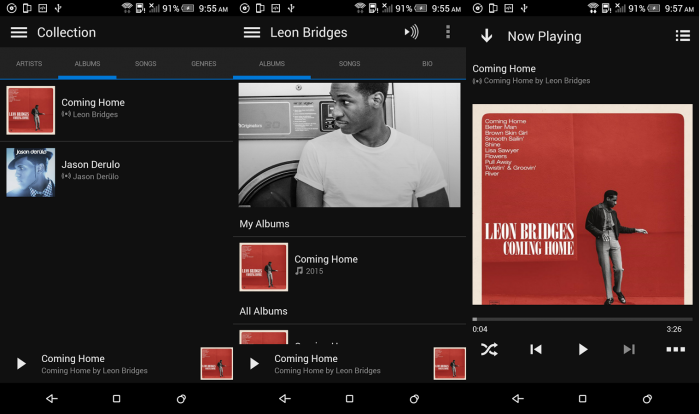Open vertical three-dot overflow menu on Leon Bridges screen

click(x=448, y=32)
